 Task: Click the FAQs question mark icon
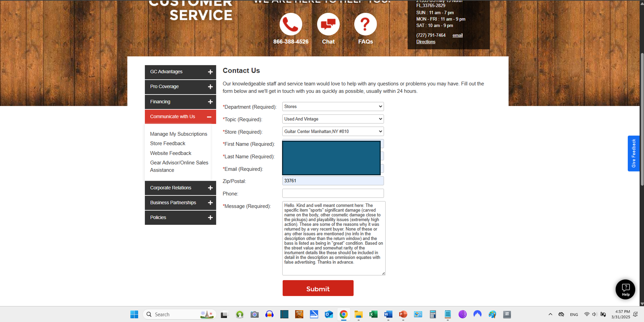point(365,24)
